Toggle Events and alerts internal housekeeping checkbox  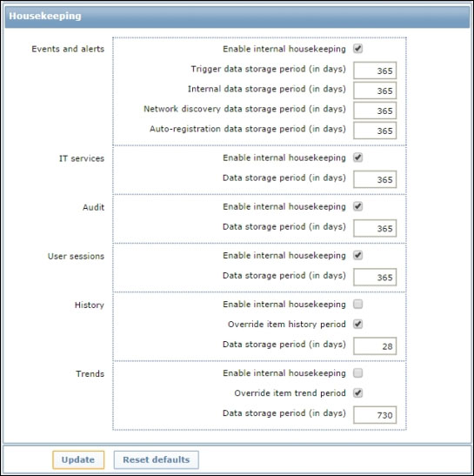click(x=357, y=49)
